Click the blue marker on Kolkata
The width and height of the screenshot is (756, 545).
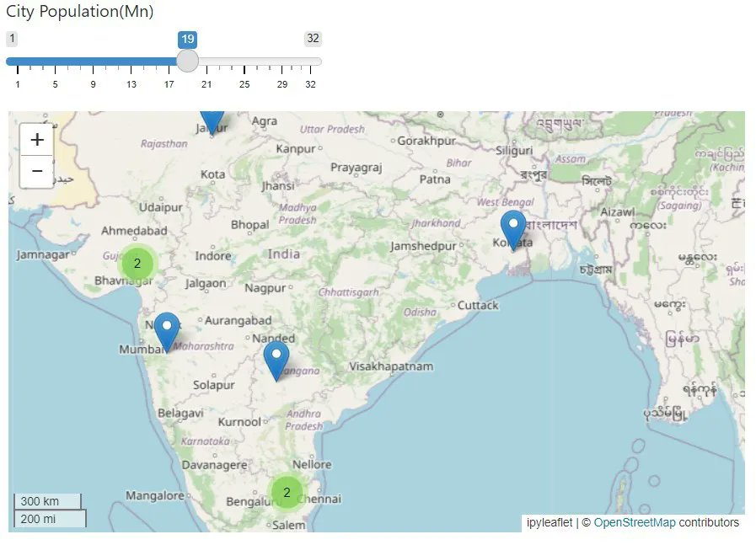point(513,230)
